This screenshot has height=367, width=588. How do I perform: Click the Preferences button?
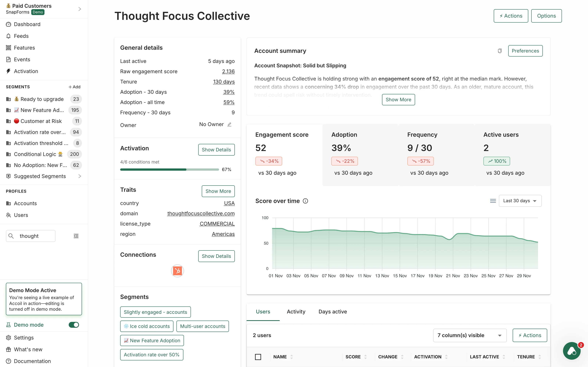525,51
